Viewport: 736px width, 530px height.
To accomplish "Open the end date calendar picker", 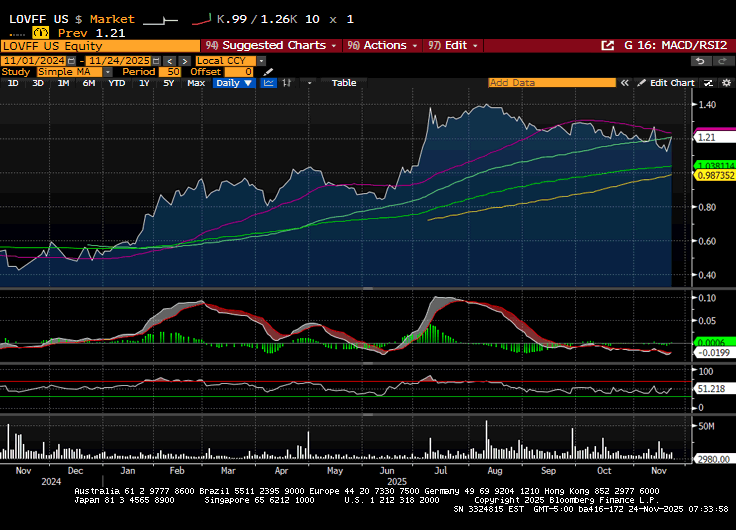I will tap(156, 61).
